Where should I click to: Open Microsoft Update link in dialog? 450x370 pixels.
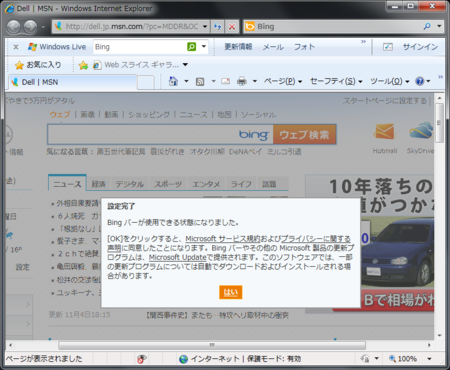178,257
